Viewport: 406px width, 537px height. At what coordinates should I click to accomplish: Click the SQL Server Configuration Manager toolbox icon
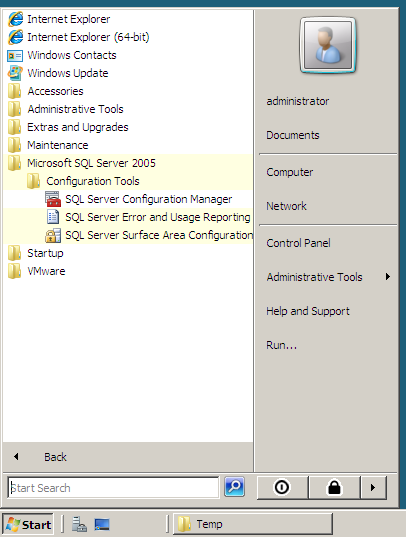[x=53, y=199]
